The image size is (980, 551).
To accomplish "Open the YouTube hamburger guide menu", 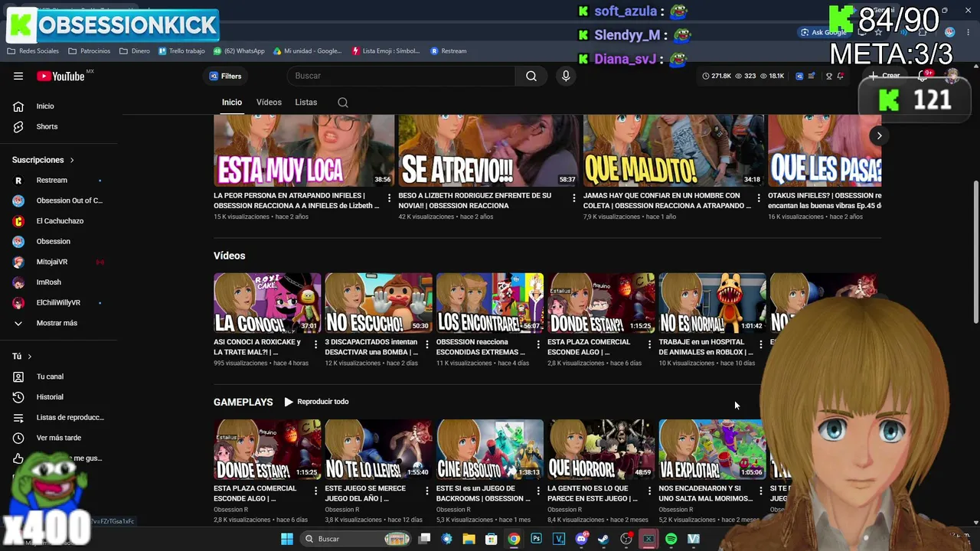I will 18,76.
